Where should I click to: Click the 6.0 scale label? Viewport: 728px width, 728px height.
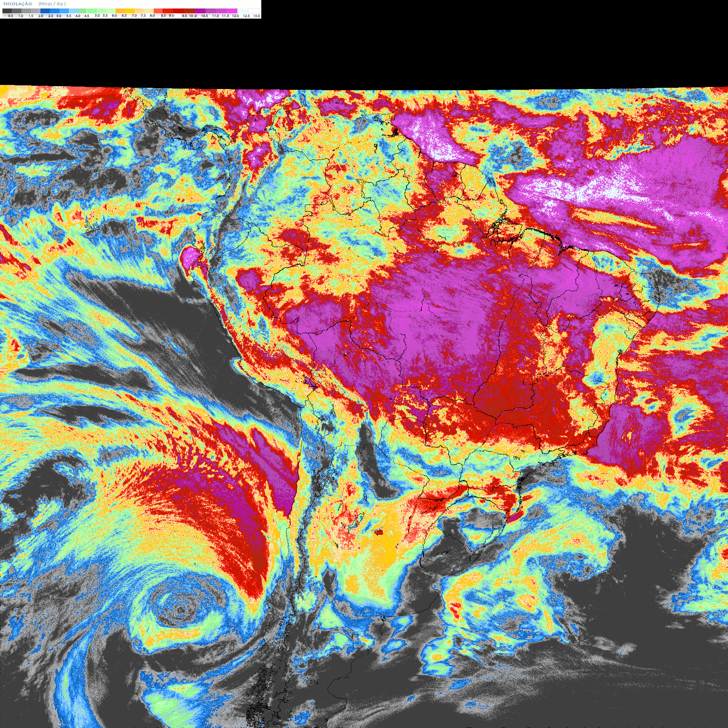tap(114, 15)
